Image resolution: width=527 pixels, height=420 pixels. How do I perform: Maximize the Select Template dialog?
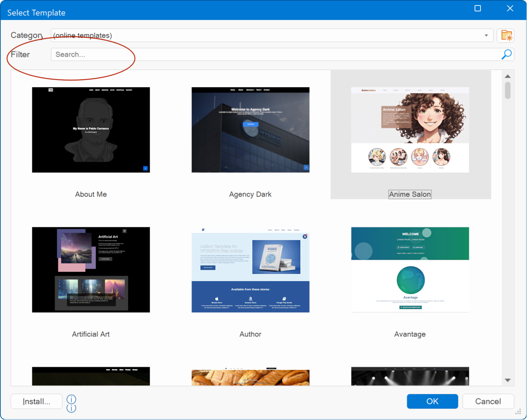(477, 8)
